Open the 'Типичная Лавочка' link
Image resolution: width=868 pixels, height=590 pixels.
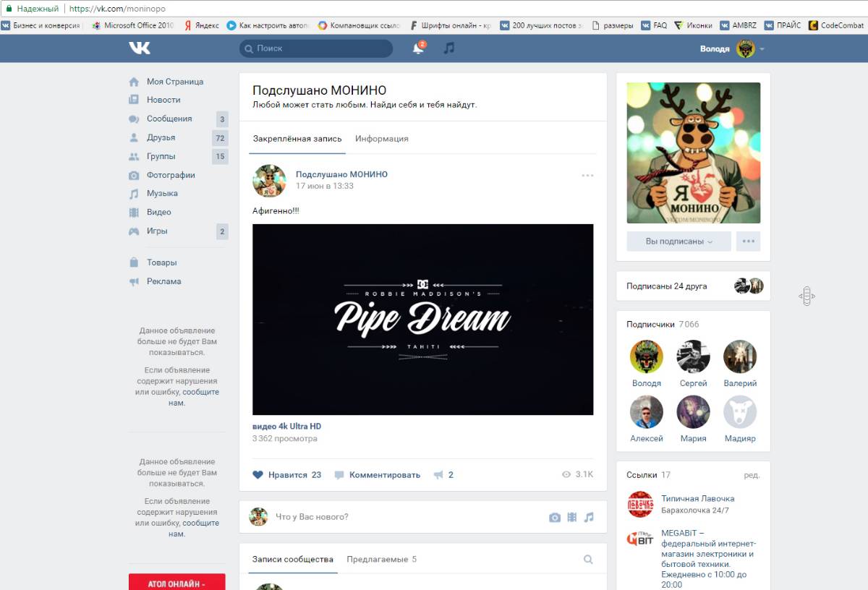[697, 498]
